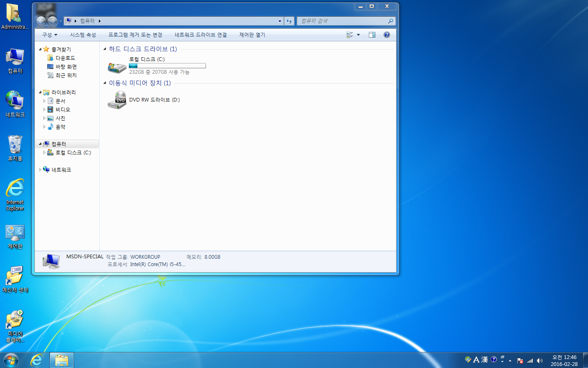This screenshot has height=368, width=588.
Task: Collapse the 하드 디스크 드라이브 group
Action: [x=105, y=49]
